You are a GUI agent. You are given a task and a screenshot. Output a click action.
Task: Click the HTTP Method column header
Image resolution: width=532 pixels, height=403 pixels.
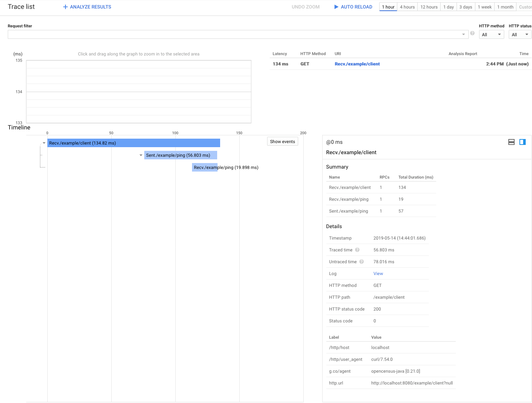pos(313,54)
